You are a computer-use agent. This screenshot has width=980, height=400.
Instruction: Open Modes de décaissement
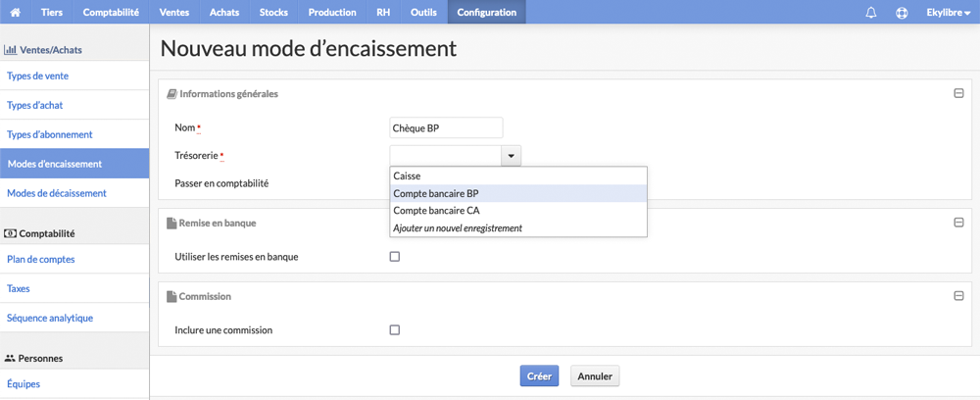[74, 193]
